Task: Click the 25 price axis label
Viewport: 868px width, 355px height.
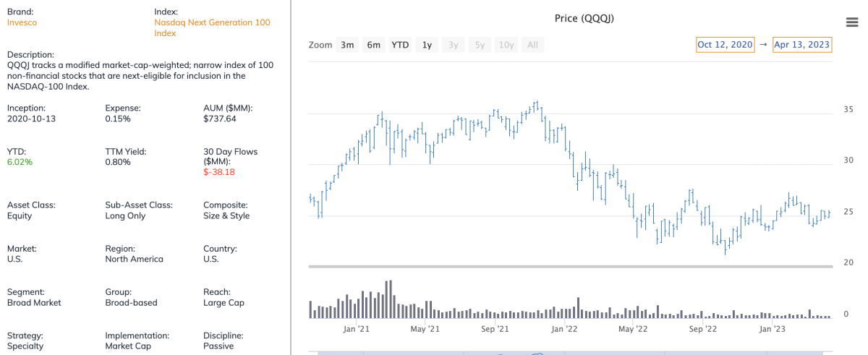Action: pos(849,211)
